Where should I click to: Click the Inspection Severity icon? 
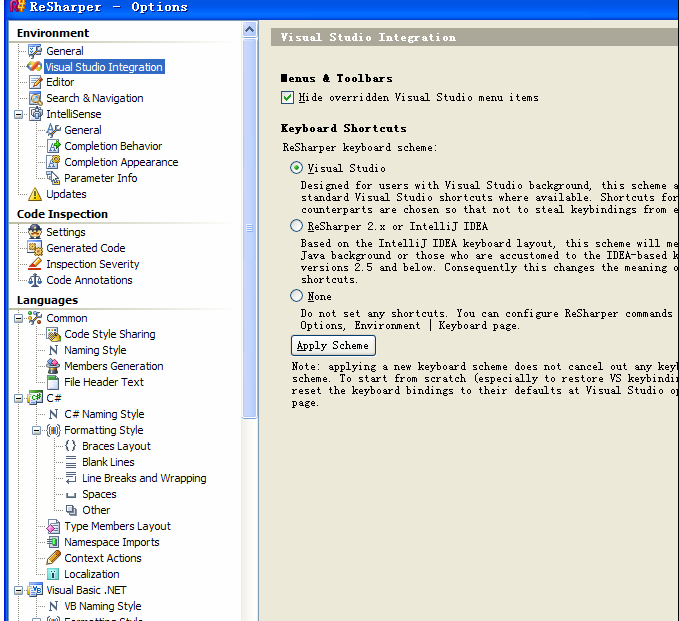[35, 264]
